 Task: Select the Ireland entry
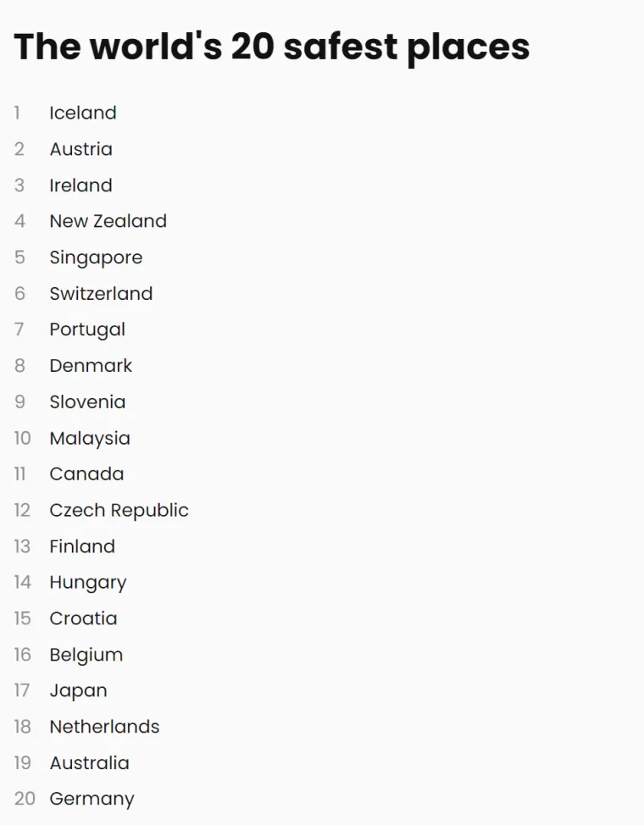[x=80, y=185]
